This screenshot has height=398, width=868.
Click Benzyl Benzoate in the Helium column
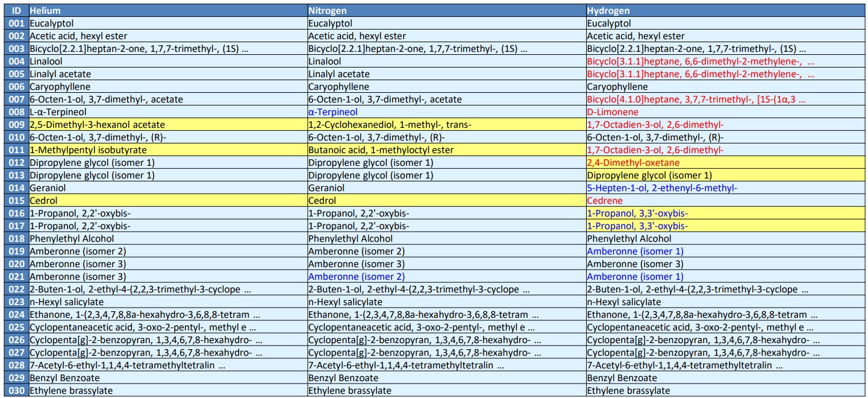coord(168,378)
